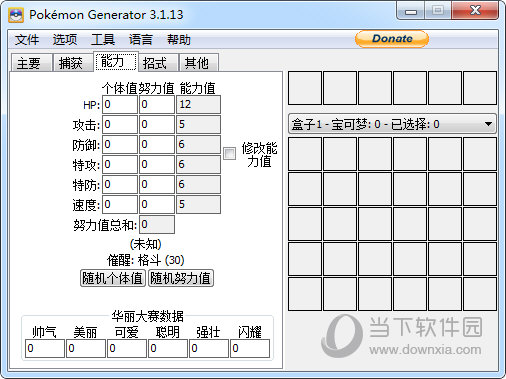Click the 特防 个体值 input field
The width and height of the screenshot is (506, 379).
(120, 185)
